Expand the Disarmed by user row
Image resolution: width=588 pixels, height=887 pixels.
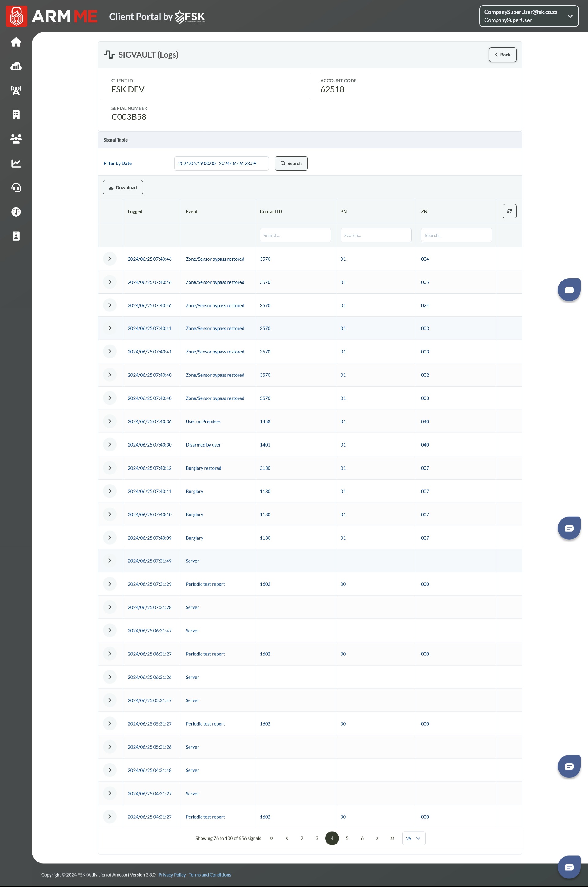(x=110, y=444)
